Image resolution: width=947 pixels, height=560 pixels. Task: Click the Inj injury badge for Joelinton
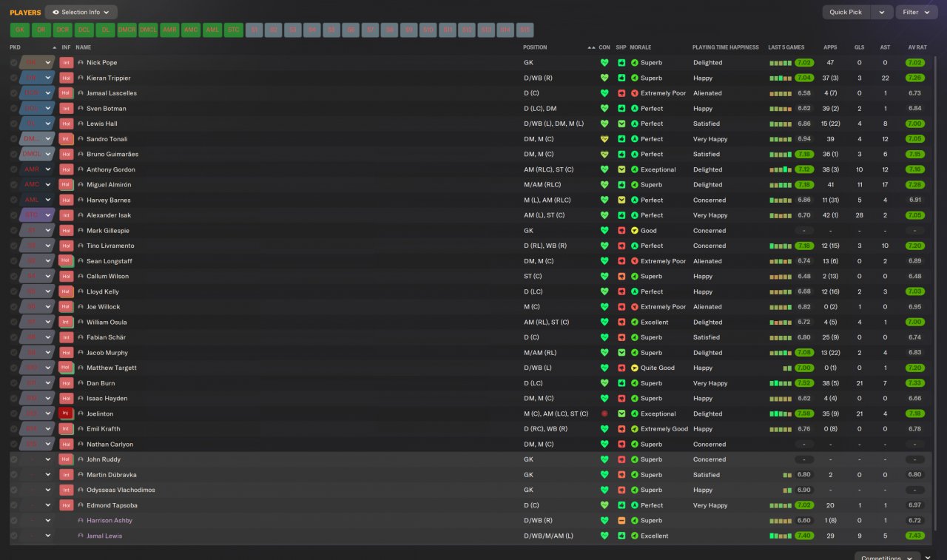66,414
